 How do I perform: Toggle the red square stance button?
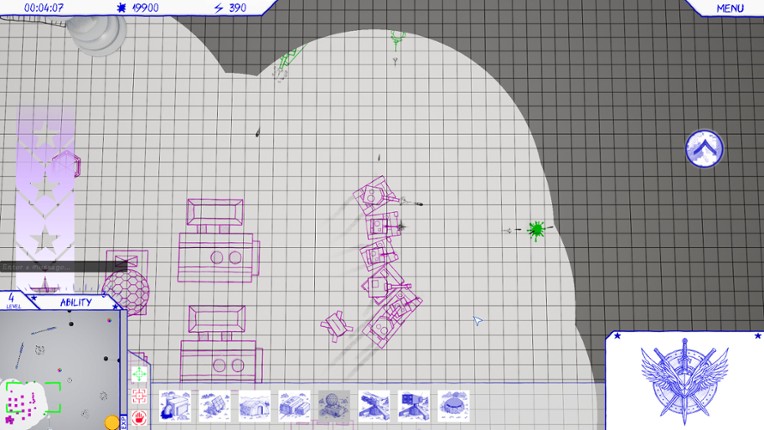tap(140, 396)
